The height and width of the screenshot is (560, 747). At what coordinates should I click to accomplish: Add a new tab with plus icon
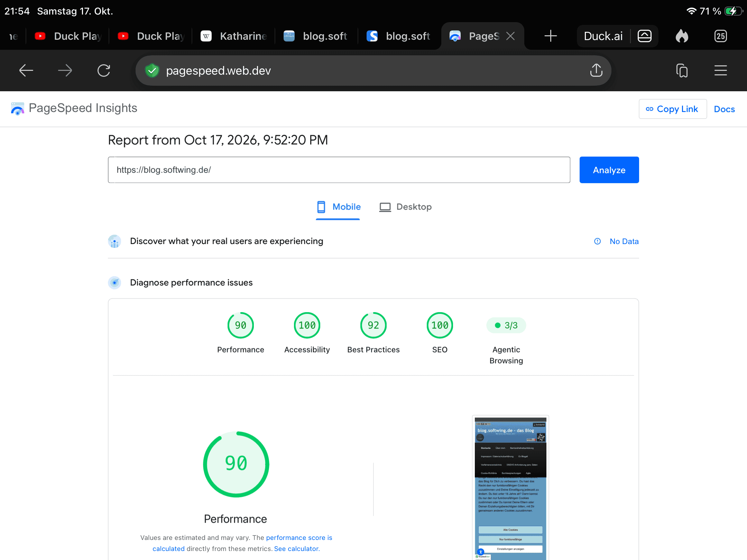coord(551,36)
